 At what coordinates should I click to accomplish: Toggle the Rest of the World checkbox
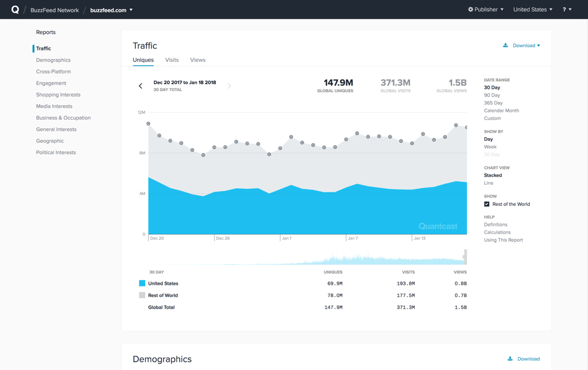click(x=487, y=204)
